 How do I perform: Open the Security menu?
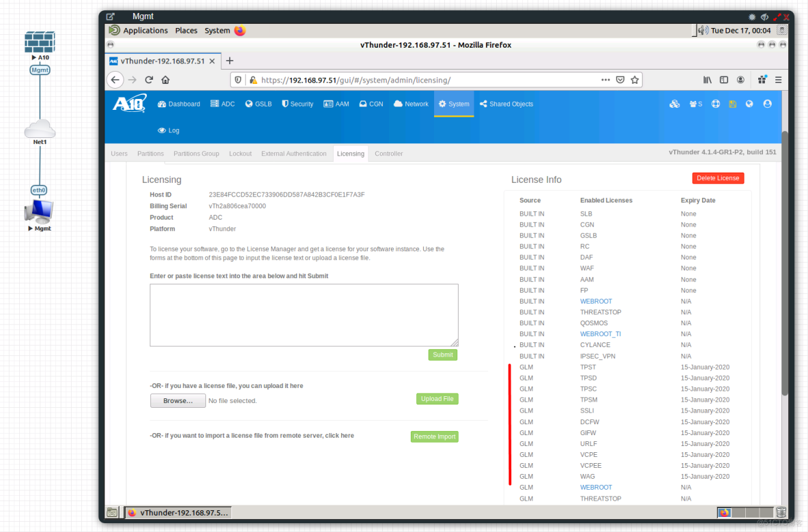coord(298,104)
